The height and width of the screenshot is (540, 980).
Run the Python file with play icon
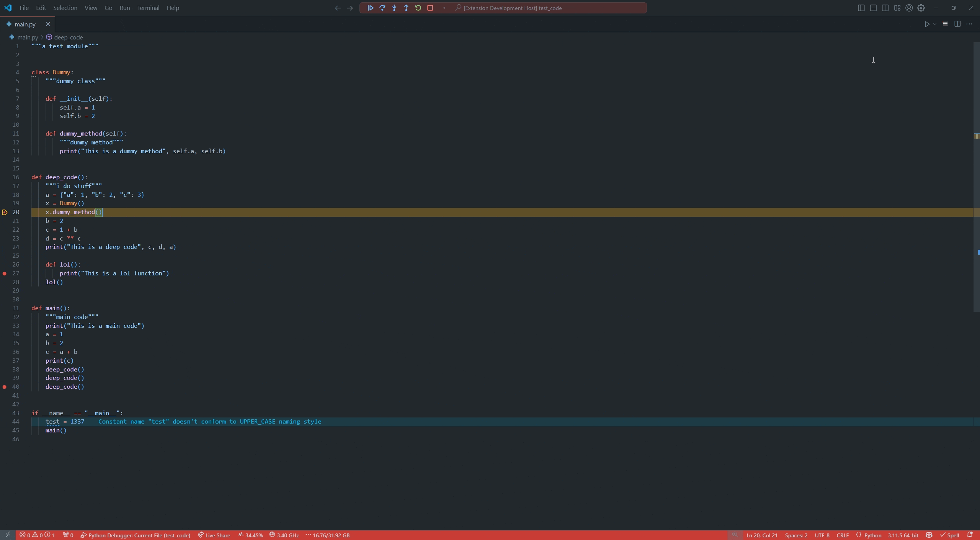[x=927, y=24]
